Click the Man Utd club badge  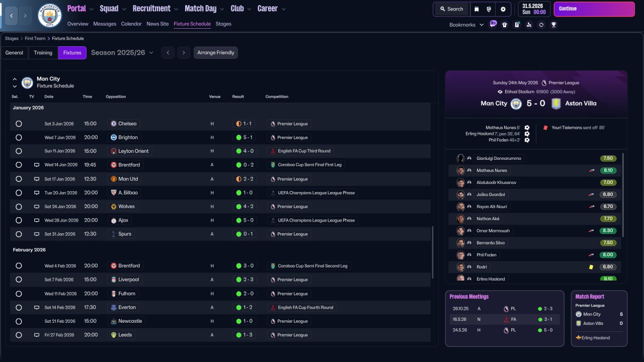pyautogui.click(x=114, y=179)
